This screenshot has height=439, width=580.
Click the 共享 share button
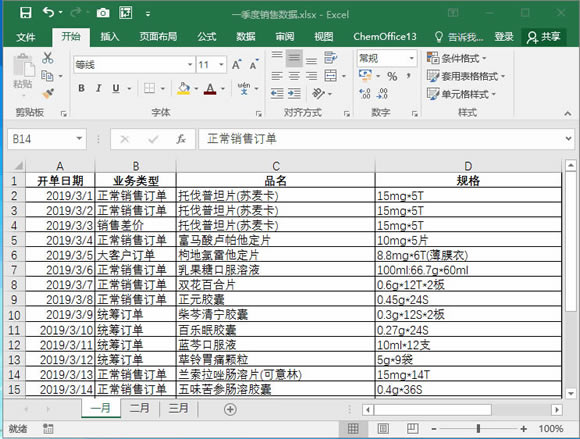point(543,37)
